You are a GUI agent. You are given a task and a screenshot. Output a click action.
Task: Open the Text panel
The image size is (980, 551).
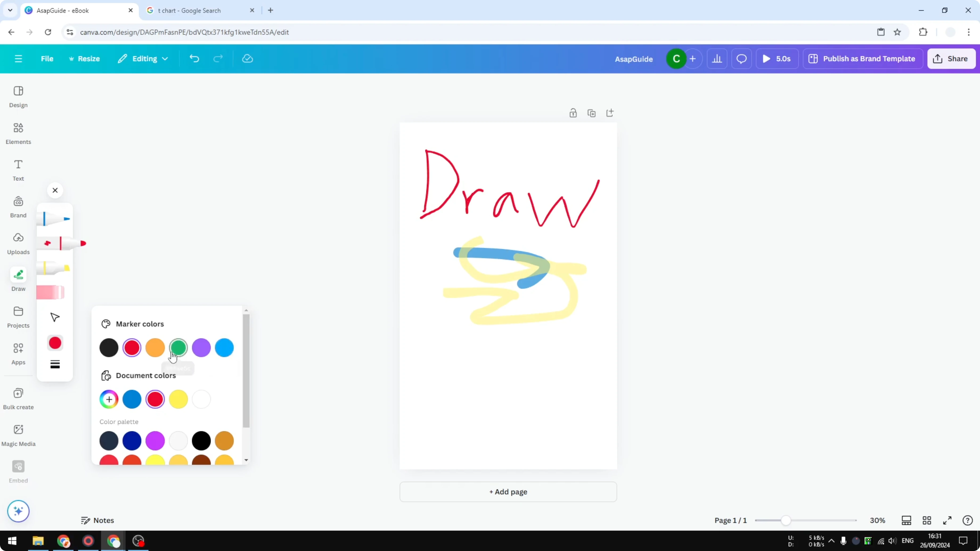point(18,170)
